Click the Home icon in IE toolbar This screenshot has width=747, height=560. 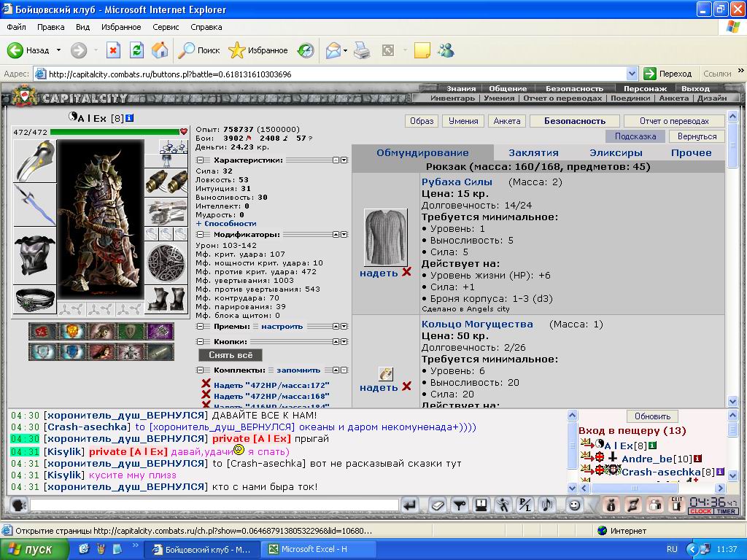point(160,50)
